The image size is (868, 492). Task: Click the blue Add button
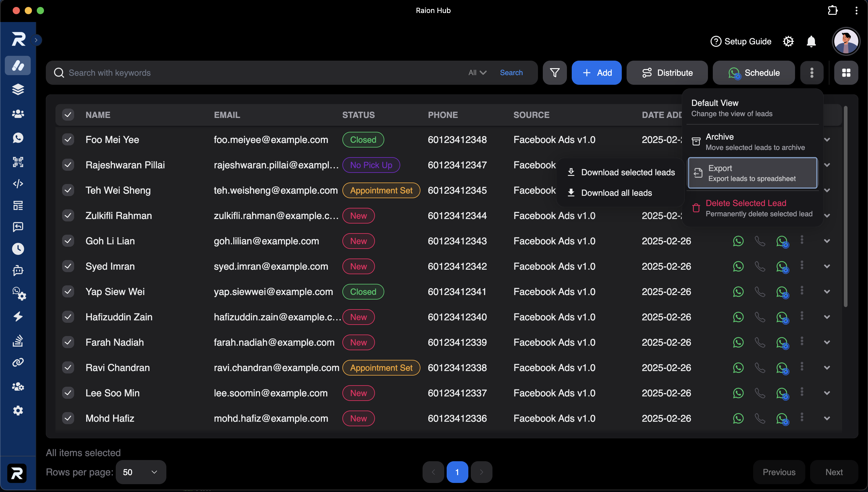coord(596,73)
